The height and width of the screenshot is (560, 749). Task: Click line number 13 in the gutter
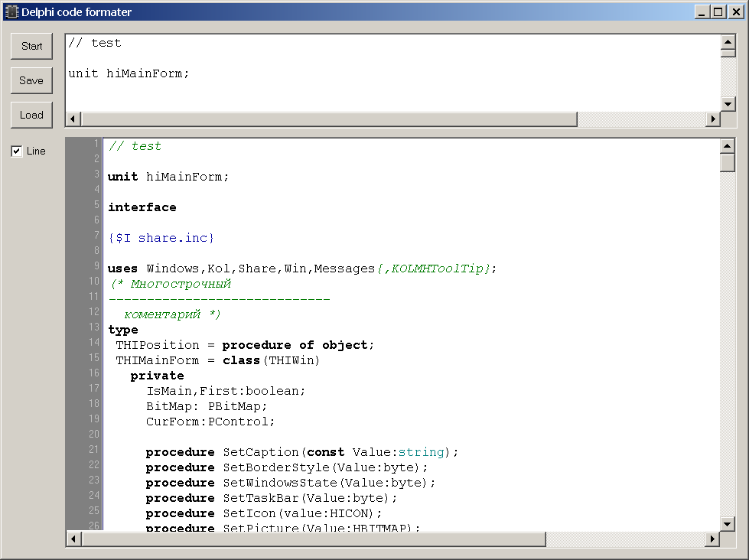tap(94, 327)
